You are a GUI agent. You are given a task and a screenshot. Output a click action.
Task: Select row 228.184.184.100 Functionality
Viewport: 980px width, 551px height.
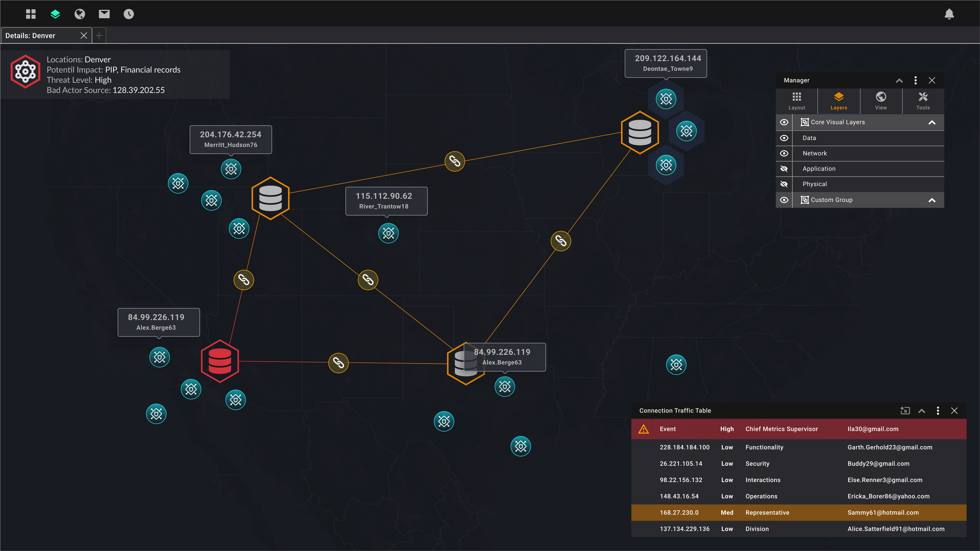799,447
